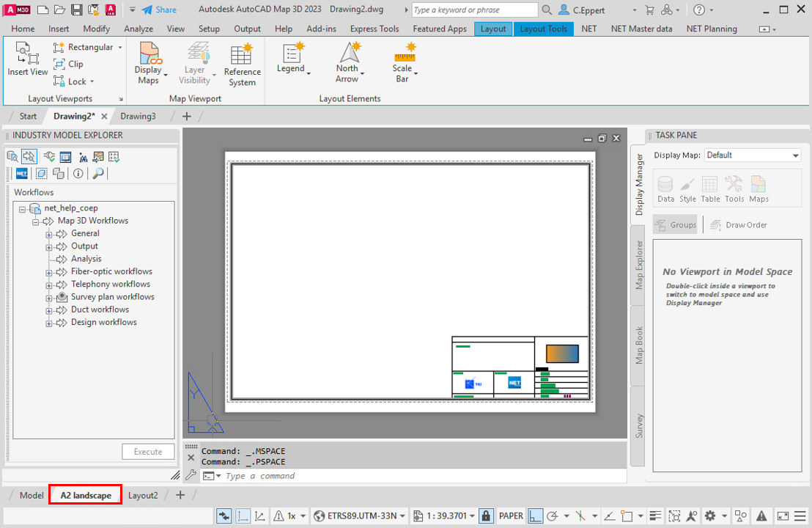Toggle ortho mode corner icon in status bar
The width and height of the screenshot is (812, 528).
pyautogui.click(x=536, y=516)
